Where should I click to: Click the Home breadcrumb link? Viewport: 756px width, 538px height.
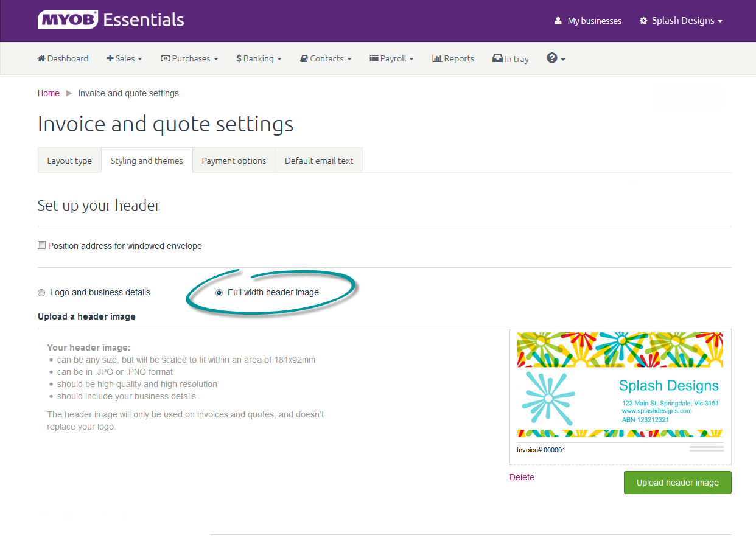point(49,93)
